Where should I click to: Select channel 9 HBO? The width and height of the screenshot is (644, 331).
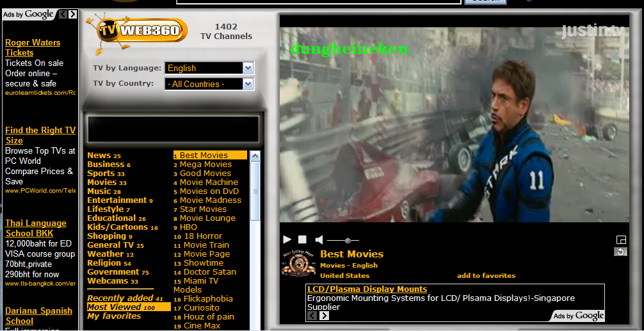click(185, 227)
